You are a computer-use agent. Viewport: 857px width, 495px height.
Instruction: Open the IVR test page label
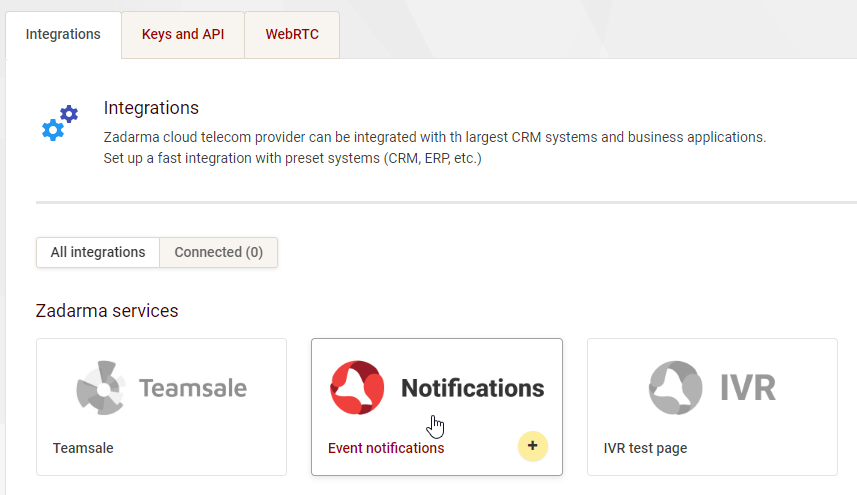645,448
